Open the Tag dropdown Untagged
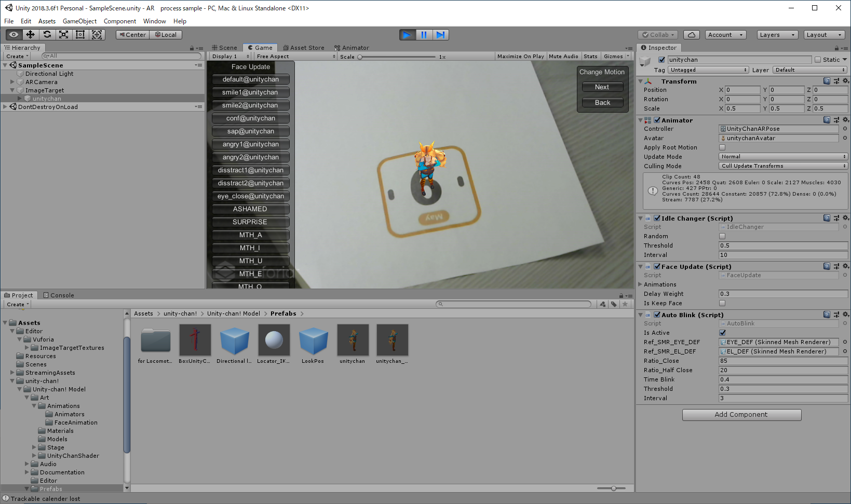Image resolution: width=851 pixels, height=504 pixels. point(708,70)
